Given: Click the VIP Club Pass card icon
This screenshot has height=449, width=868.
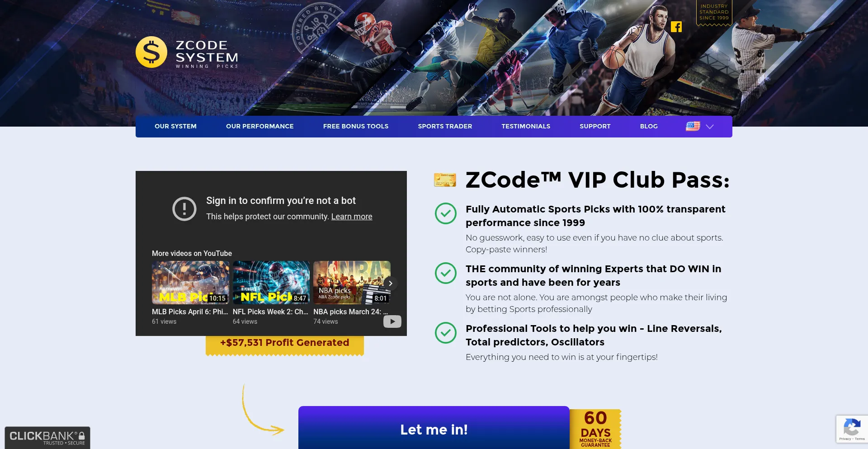Looking at the screenshot, I should [445, 180].
